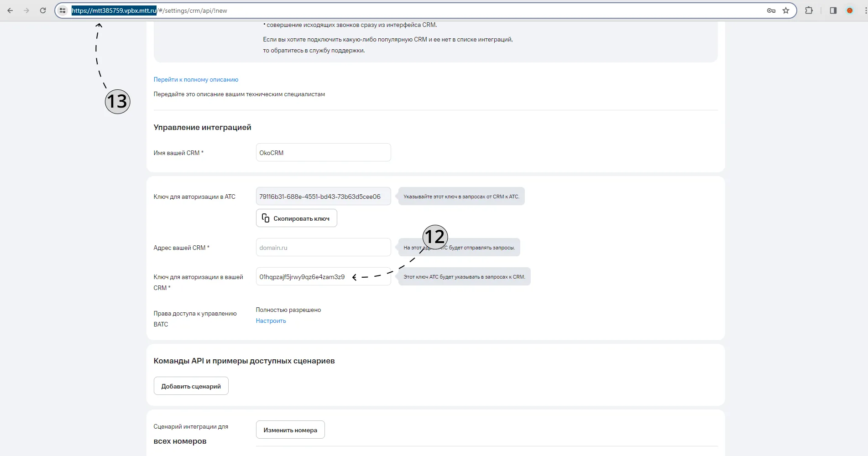Viewport: 868px width, 456px height.
Task: Click the Скопировать ключ button
Action: pyautogui.click(x=297, y=218)
